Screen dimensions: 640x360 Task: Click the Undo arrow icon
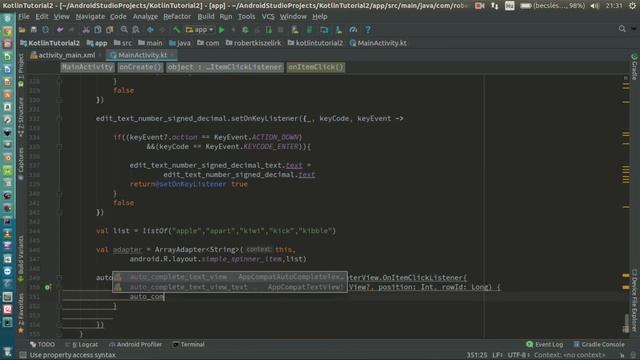pyautogui.click(x=60, y=30)
